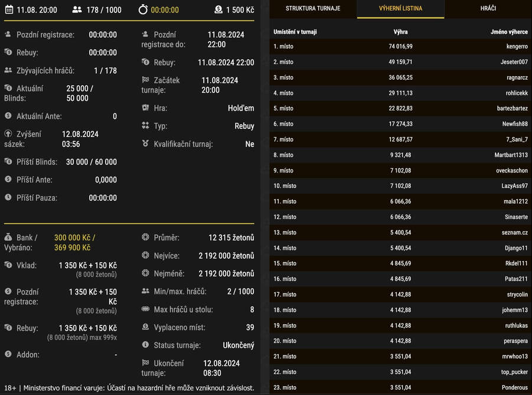
Task: Select winner name Ponderous
Action: pyautogui.click(x=515, y=387)
